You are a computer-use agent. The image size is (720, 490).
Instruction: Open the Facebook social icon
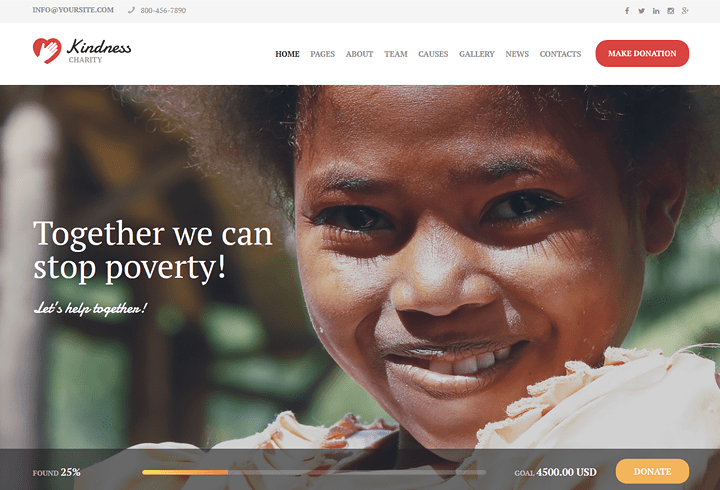(x=627, y=11)
